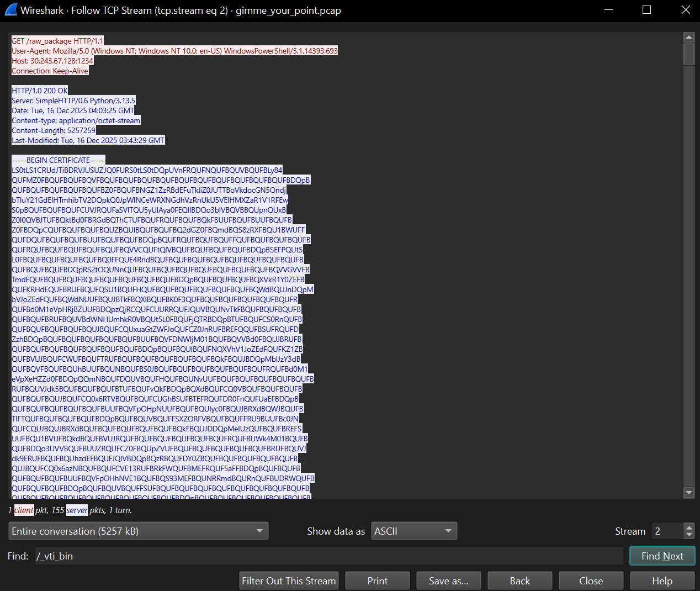Click the Wireshark shark fin title icon

pyautogui.click(x=10, y=10)
